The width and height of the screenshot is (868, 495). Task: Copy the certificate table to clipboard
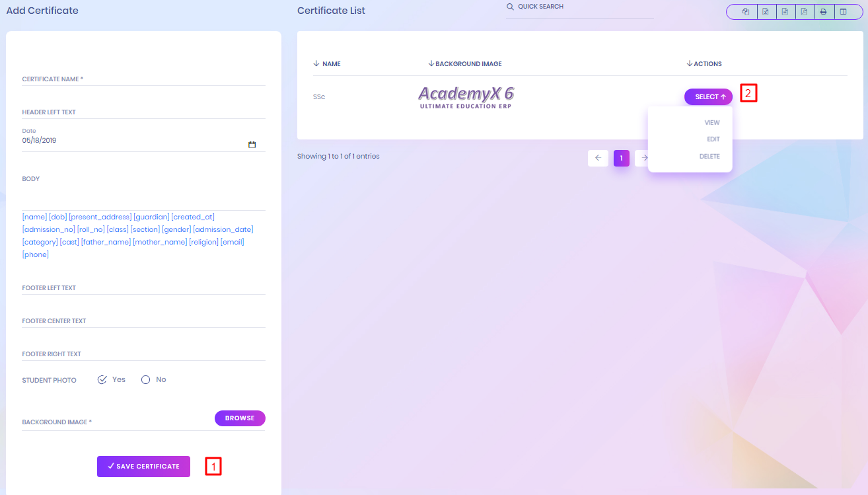click(x=745, y=12)
